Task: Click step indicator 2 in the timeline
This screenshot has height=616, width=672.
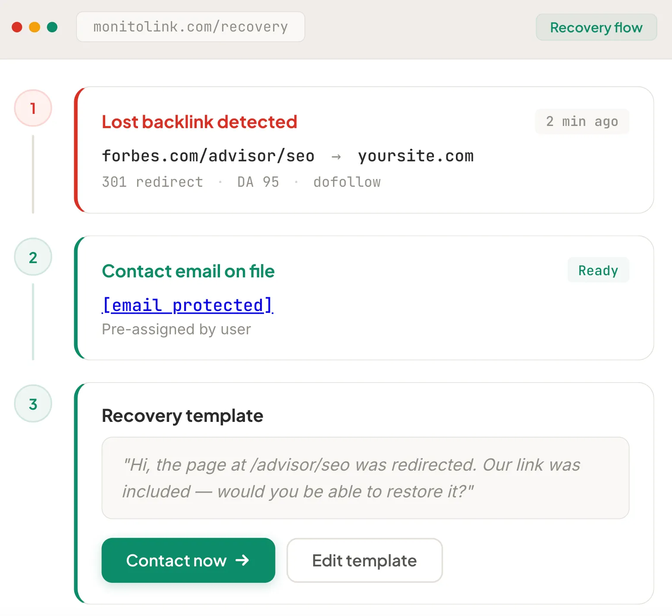Action: 33,257
